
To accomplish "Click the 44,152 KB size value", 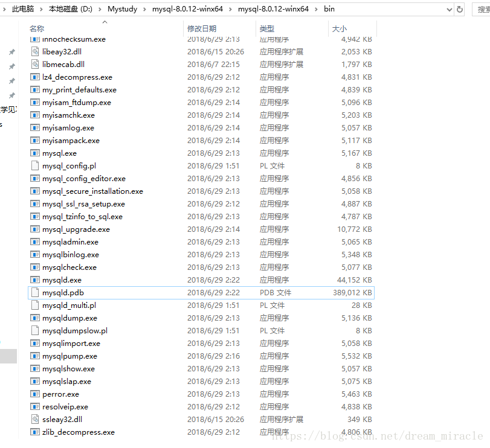I will point(355,280).
